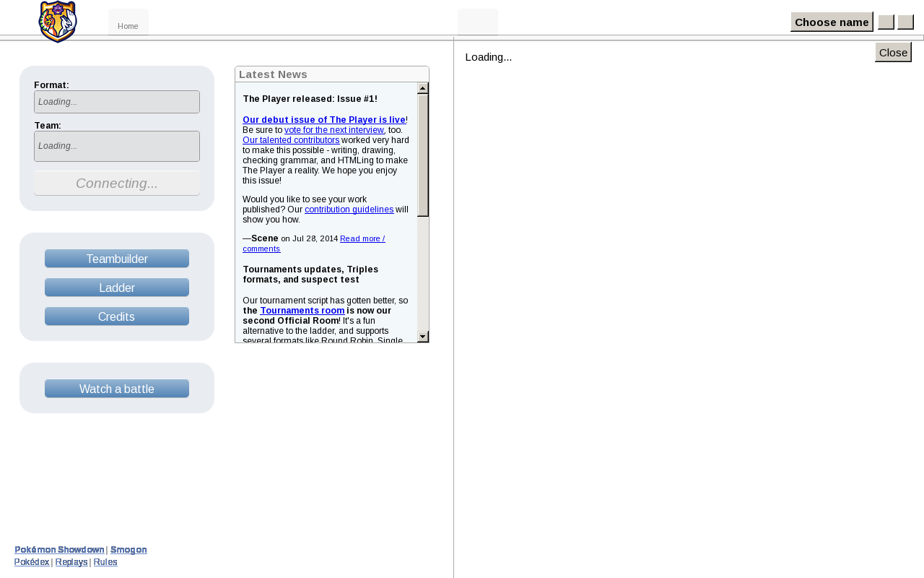Select the blank room tab beside Home
Image resolution: width=924 pixels, height=578 pixels.
[x=478, y=23]
